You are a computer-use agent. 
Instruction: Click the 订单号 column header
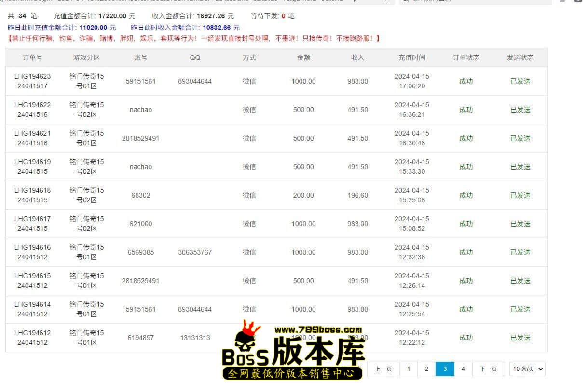[x=32, y=57]
